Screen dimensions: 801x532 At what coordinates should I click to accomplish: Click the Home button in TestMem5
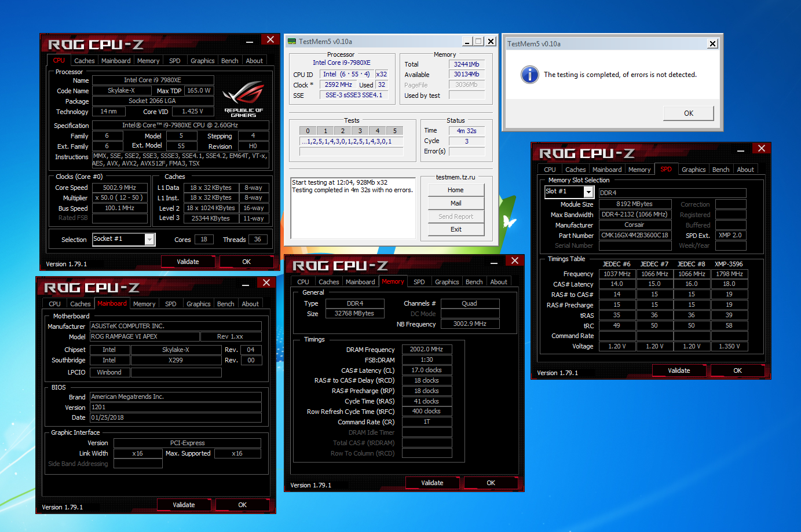pos(456,190)
